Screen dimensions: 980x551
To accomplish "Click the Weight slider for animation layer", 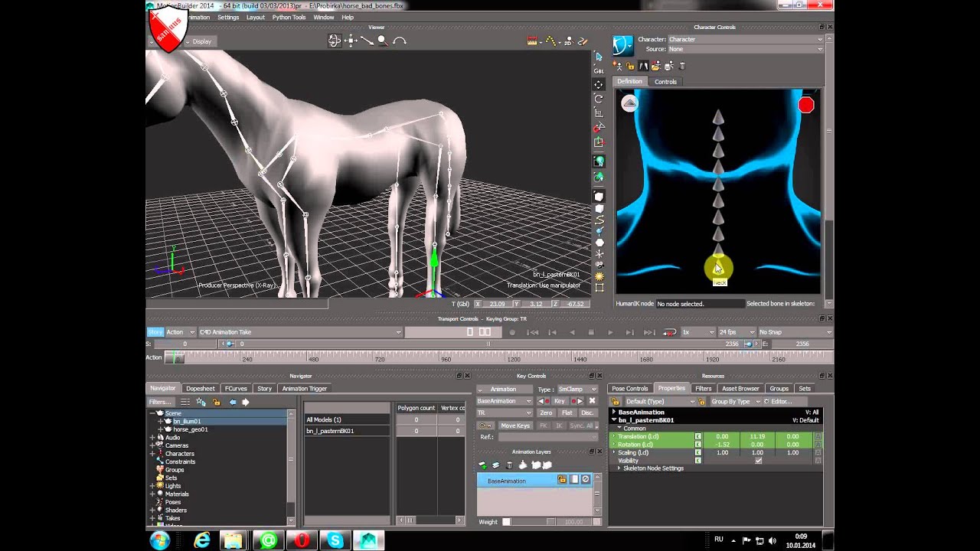I will (x=528, y=522).
